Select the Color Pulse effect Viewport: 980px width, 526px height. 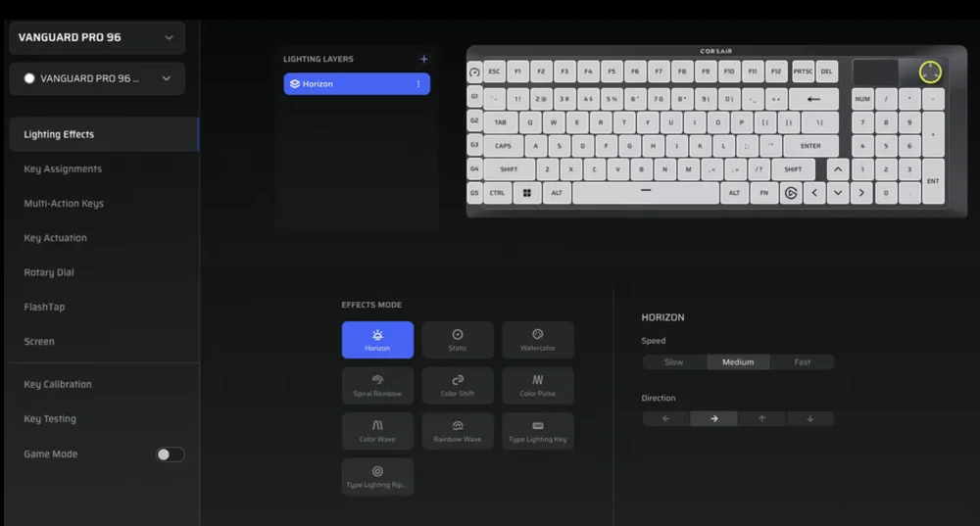[537, 385]
